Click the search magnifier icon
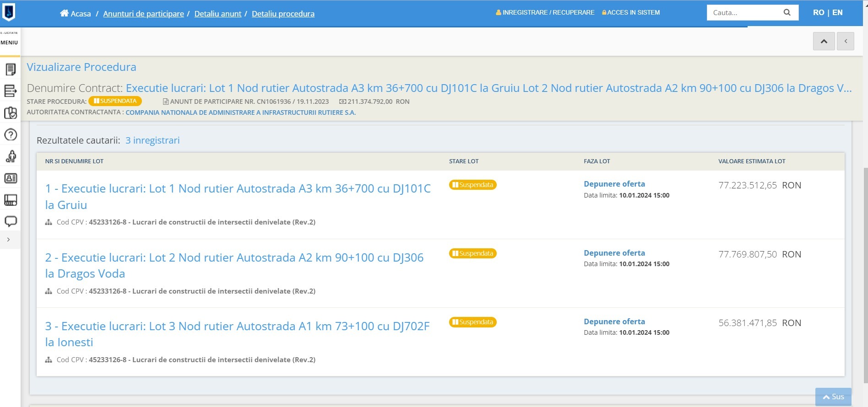 coord(787,12)
